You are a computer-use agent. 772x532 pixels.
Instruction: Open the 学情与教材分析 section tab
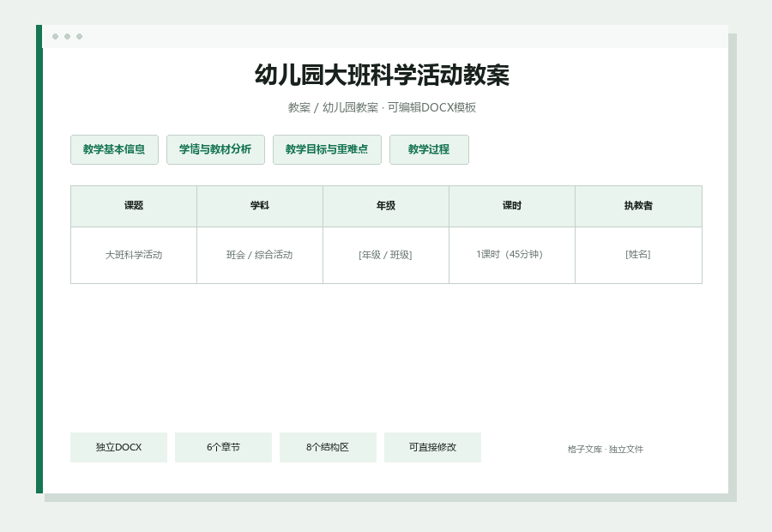[x=215, y=150]
